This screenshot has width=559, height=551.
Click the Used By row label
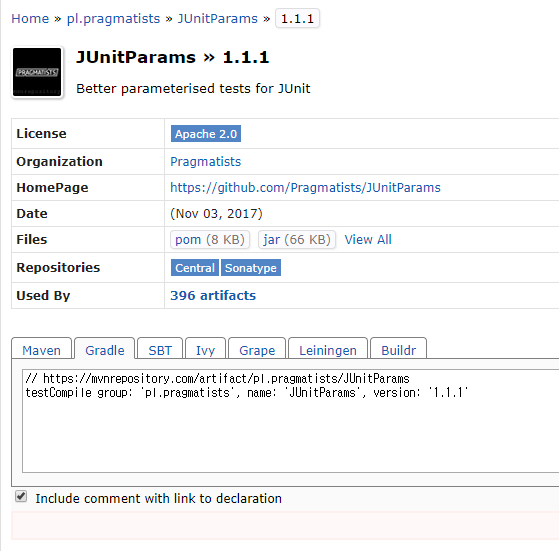[x=43, y=295]
